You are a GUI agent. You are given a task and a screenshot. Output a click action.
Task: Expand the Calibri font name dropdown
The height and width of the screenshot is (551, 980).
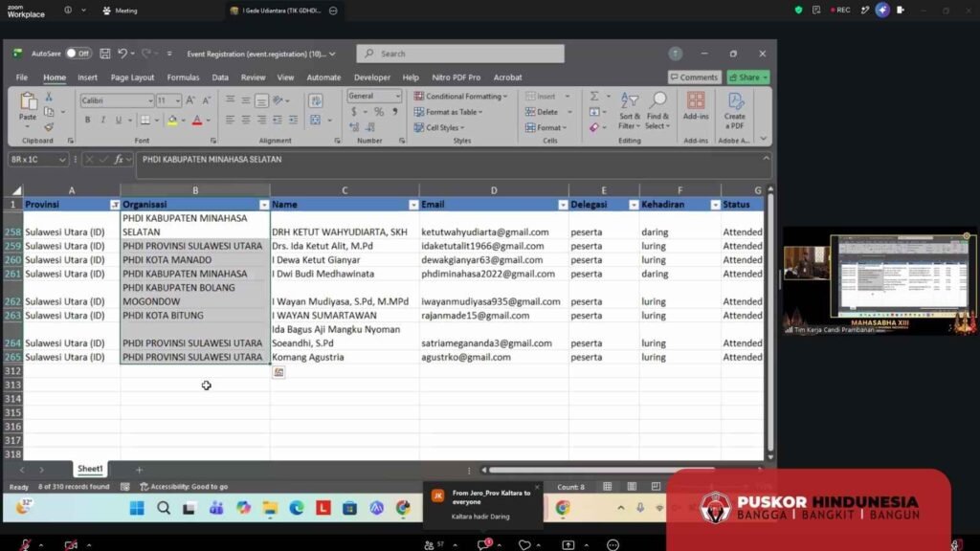[150, 100]
